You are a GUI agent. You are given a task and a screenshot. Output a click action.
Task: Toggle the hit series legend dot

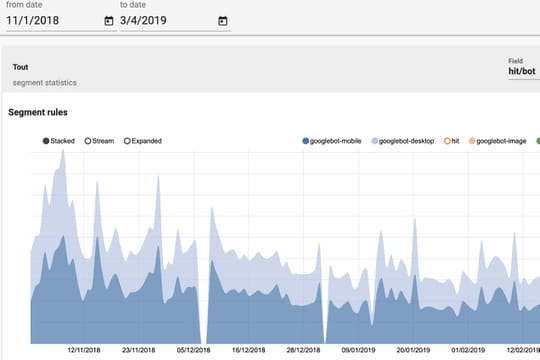click(x=447, y=141)
